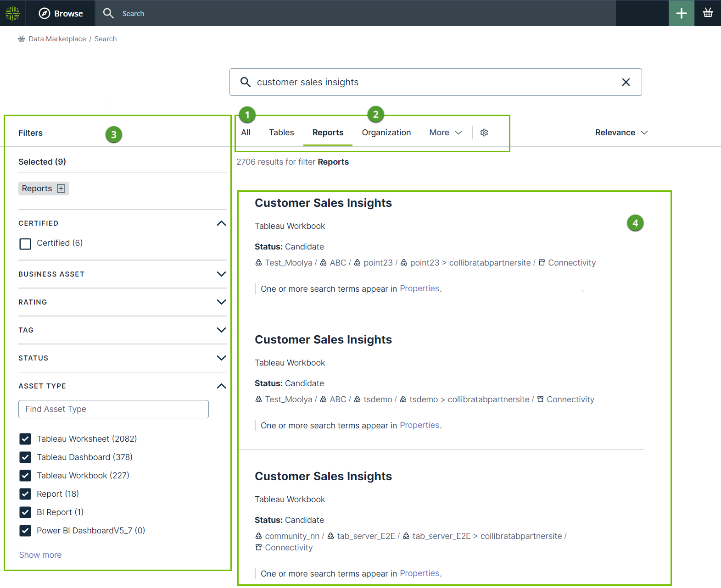Uncheck Tableau Worksheet asset type

(x=25, y=439)
